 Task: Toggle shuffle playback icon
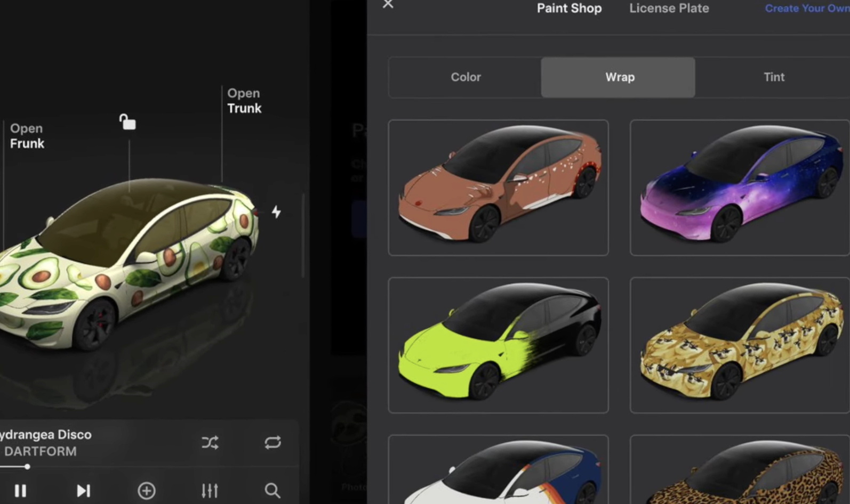[x=210, y=442]
